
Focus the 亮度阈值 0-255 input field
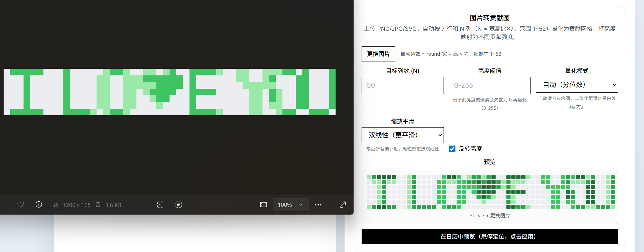(x=490, y=85)
